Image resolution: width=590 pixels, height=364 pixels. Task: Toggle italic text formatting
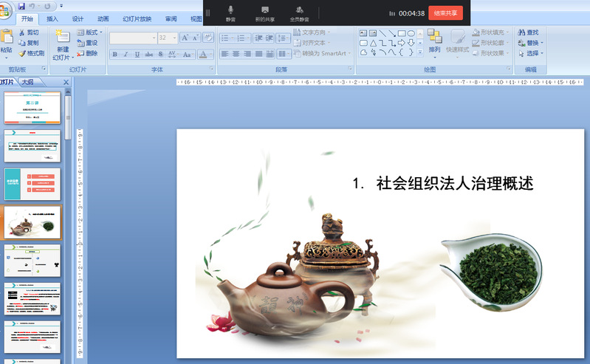(126, 54)
